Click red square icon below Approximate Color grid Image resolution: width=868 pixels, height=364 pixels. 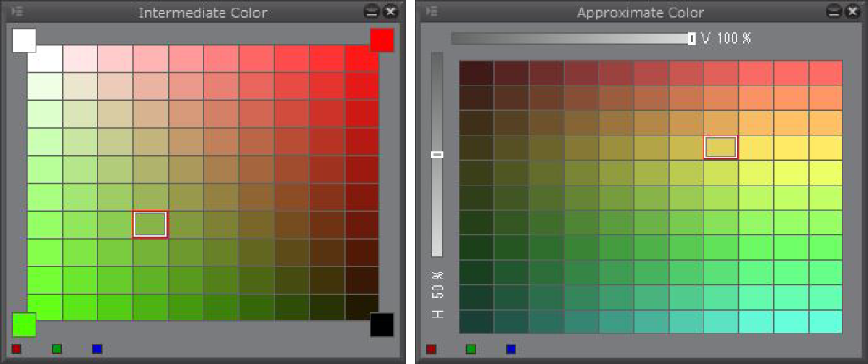[x=431, y=349]
